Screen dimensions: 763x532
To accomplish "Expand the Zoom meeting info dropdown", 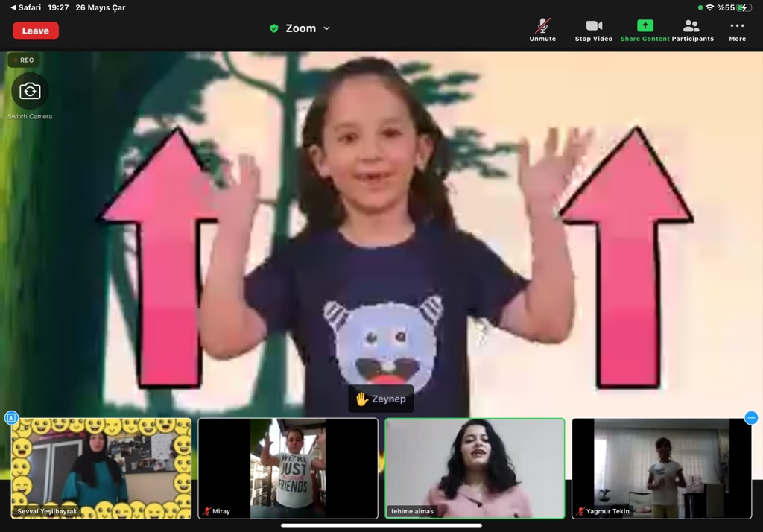I will tap(326, 28).
